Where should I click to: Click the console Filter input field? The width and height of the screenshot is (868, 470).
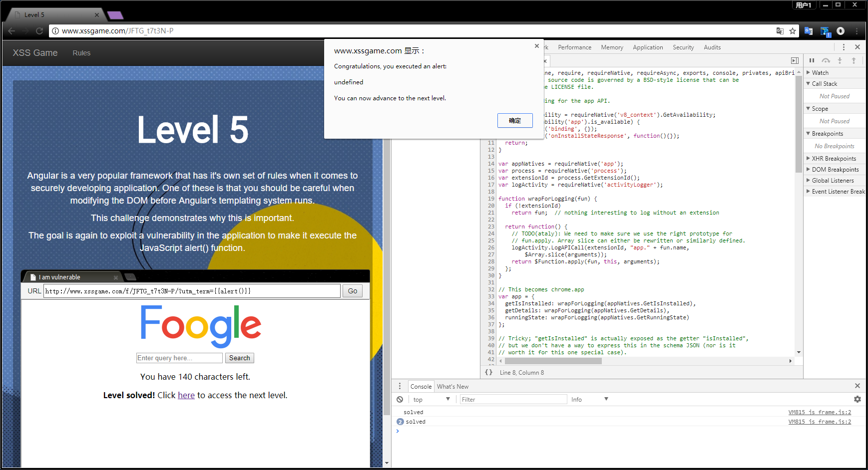point(513,399)
